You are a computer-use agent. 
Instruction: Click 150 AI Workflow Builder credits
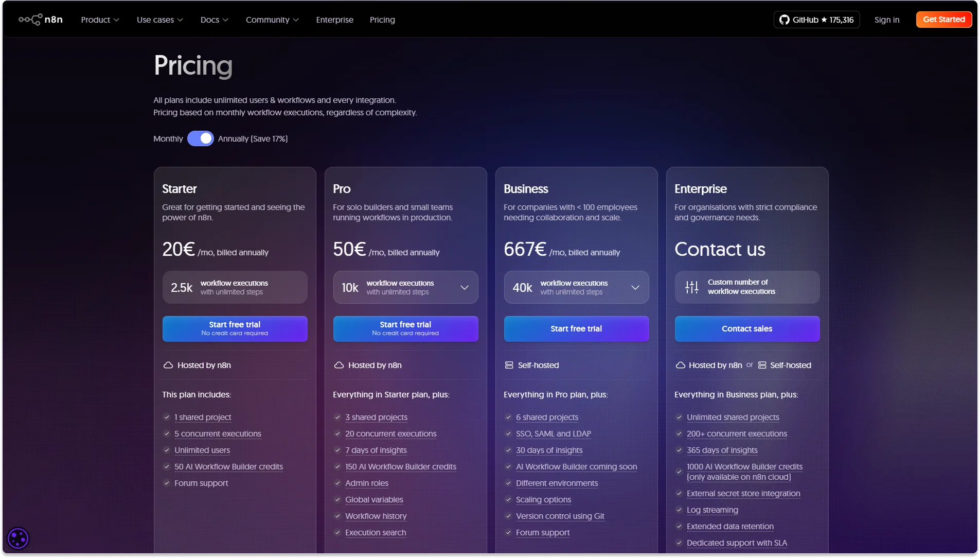401,466
